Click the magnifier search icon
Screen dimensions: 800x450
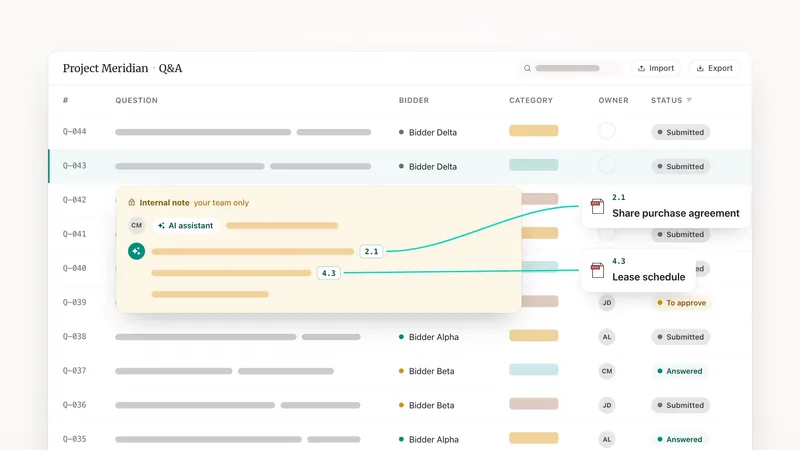(x=527, y=68)
